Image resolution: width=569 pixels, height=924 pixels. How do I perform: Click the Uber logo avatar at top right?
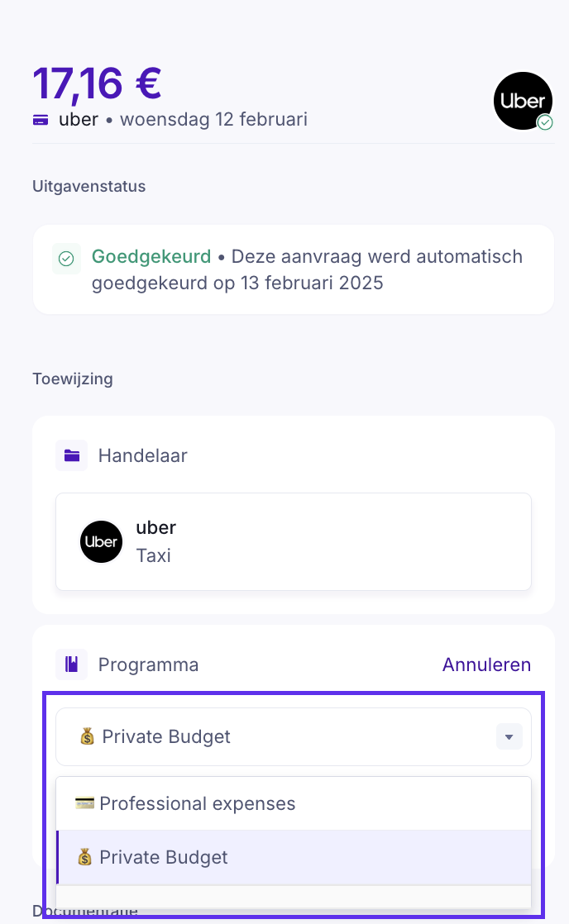[522, 100]
